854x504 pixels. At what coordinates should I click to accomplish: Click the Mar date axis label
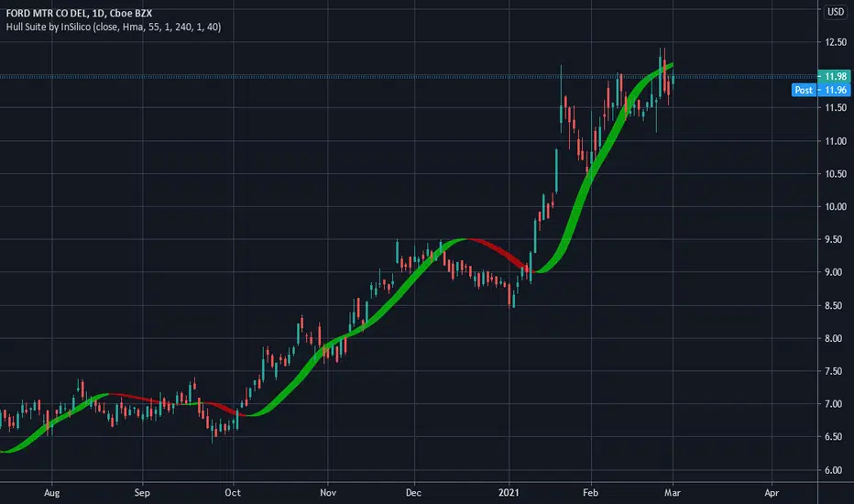point(673,493)
